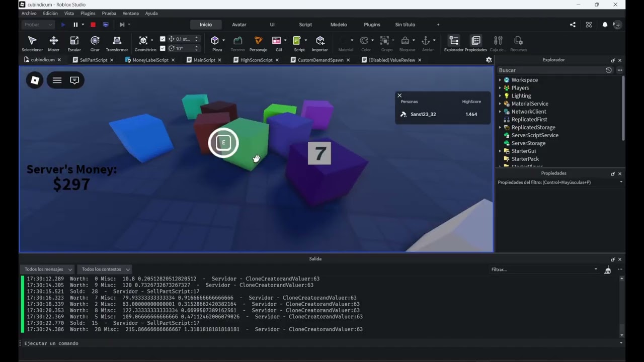Clear output with the broom icon
644x362 pixels.
point(607,269)
